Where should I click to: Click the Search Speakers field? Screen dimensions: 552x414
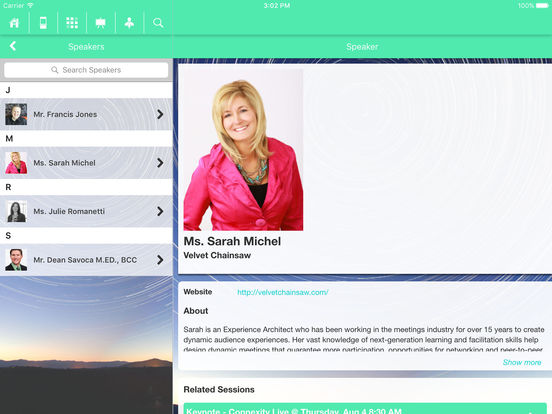point(86,70)
